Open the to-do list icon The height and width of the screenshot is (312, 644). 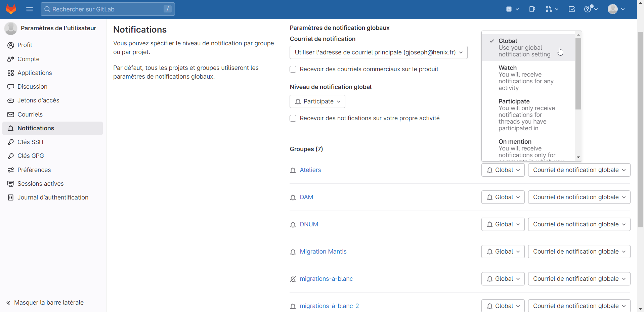(572, 9)
